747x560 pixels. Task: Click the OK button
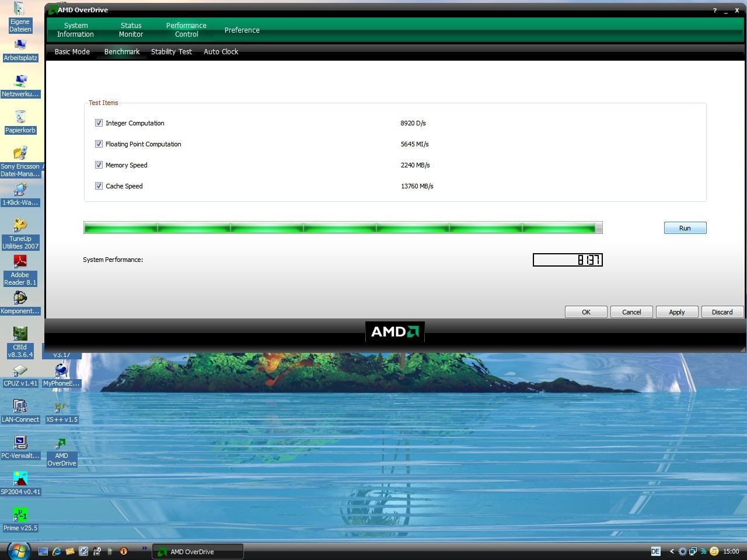click(x=586, y=312)
